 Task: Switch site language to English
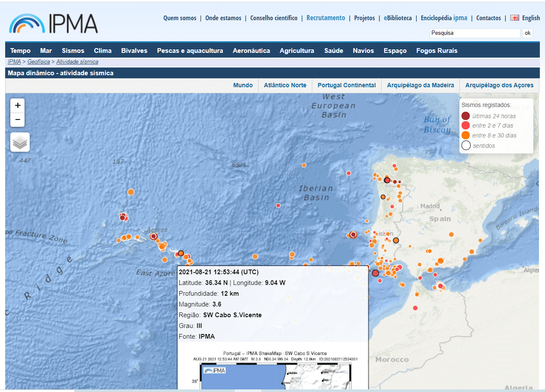point(531,18)
